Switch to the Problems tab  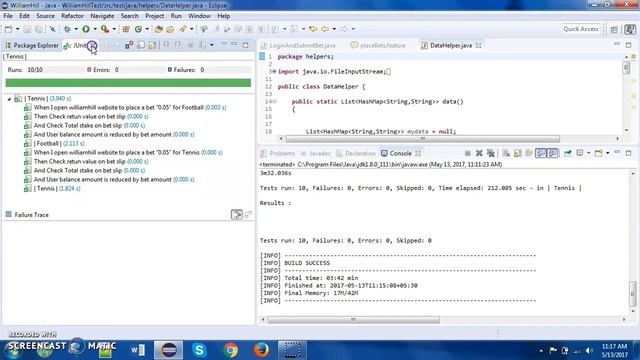(x=278, y=153)
